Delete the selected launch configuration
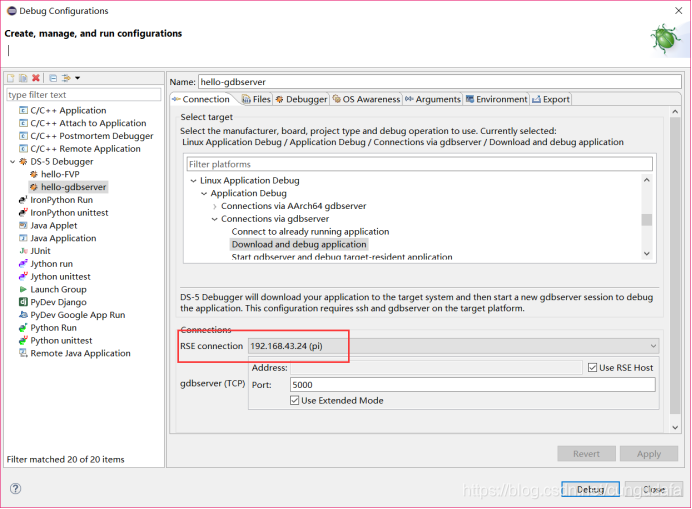The width and height of the screenshot is (692, 509). click(36, 78)
